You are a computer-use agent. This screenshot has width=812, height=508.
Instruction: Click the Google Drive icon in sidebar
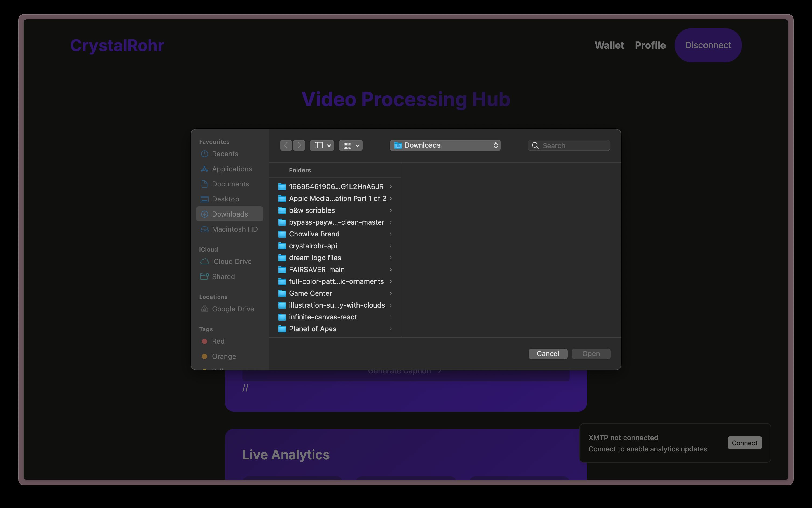(204, 308)
